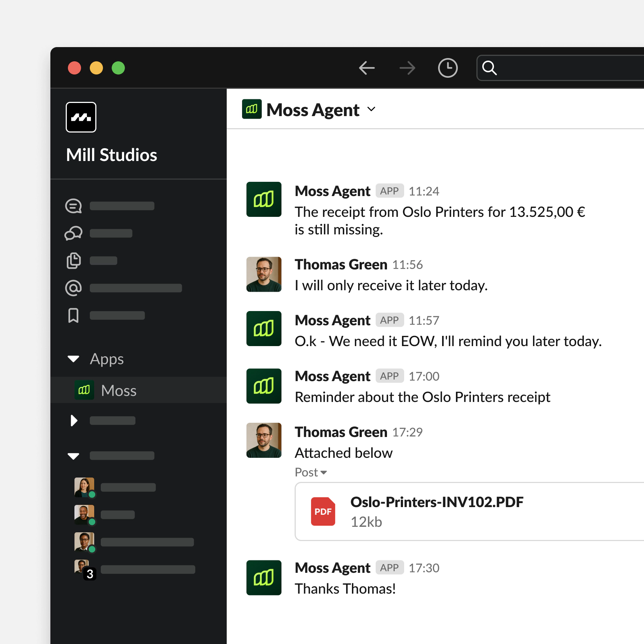Open the Mill Studios workspace icon

point(81,117)
